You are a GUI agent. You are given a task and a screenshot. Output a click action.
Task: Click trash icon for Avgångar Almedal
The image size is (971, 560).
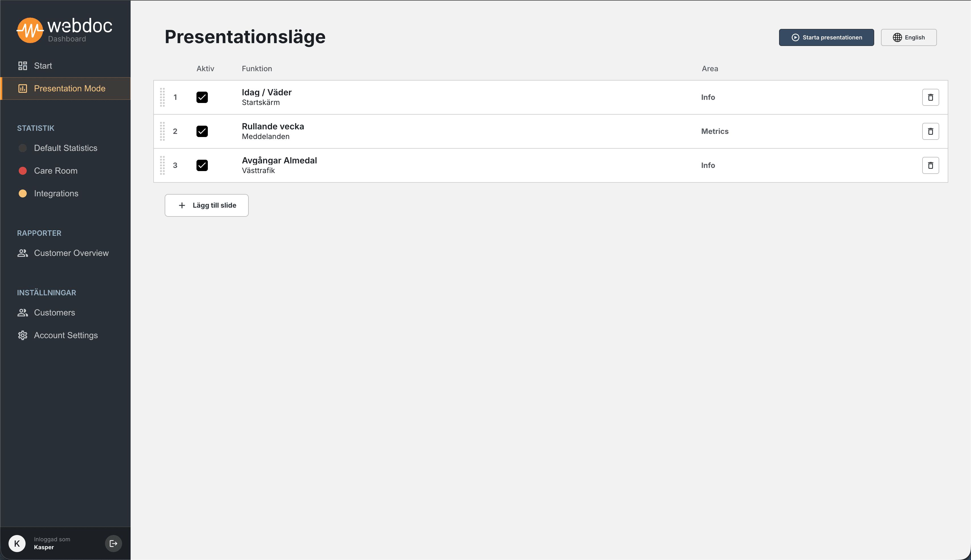(930, 165)
